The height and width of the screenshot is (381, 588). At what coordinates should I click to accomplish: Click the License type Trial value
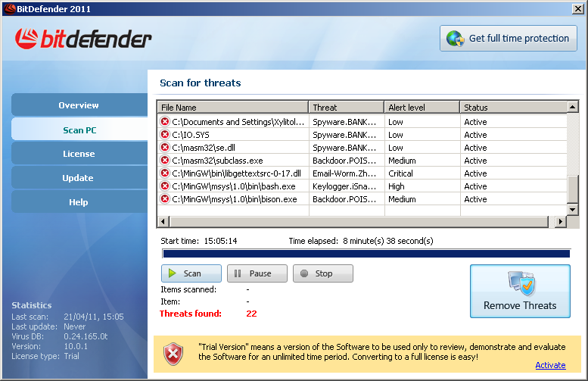pos(71,356)
